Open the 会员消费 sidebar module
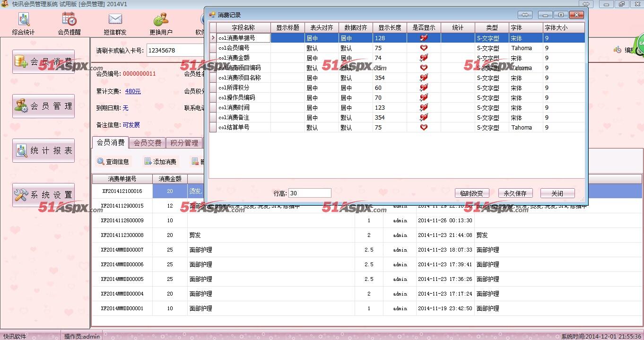The height and width of the screenshot is (340, 644). pos(44,61)
